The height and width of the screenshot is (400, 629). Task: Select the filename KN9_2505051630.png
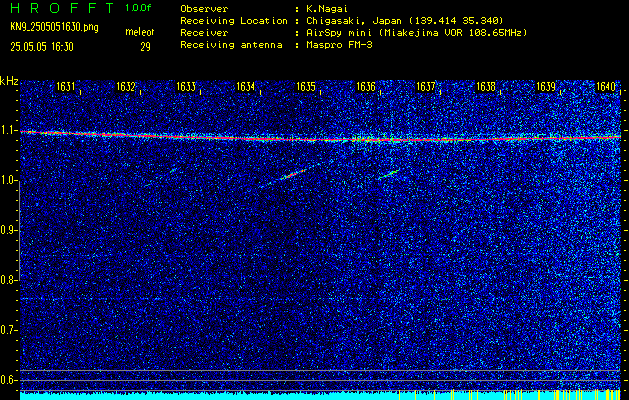tap(54, 27)
